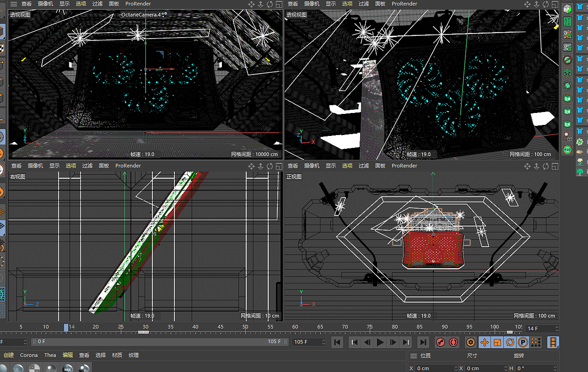The image size is (588, 372).
Task: Click the green A-Z sort icon
Action: point(567,21)
